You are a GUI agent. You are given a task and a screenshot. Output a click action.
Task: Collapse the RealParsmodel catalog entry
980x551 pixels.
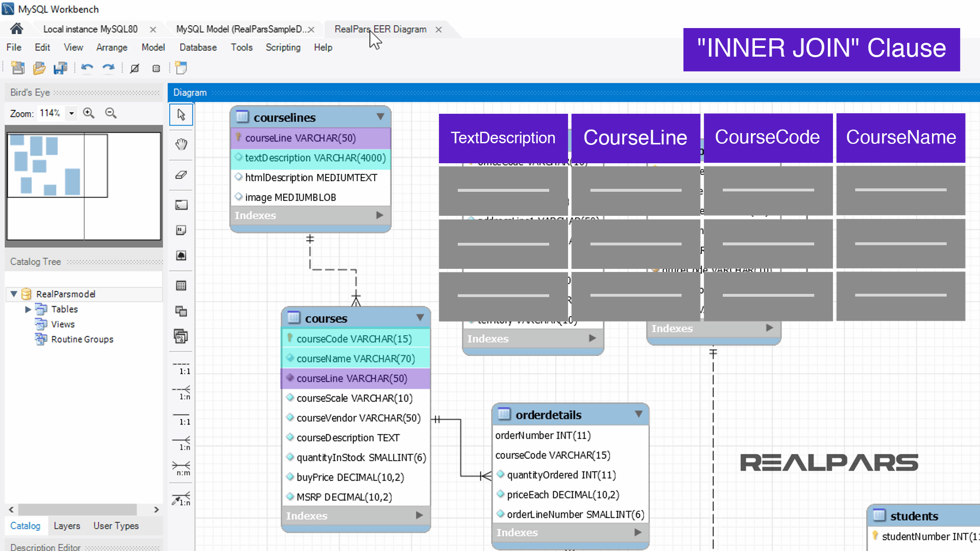(14, 294)
